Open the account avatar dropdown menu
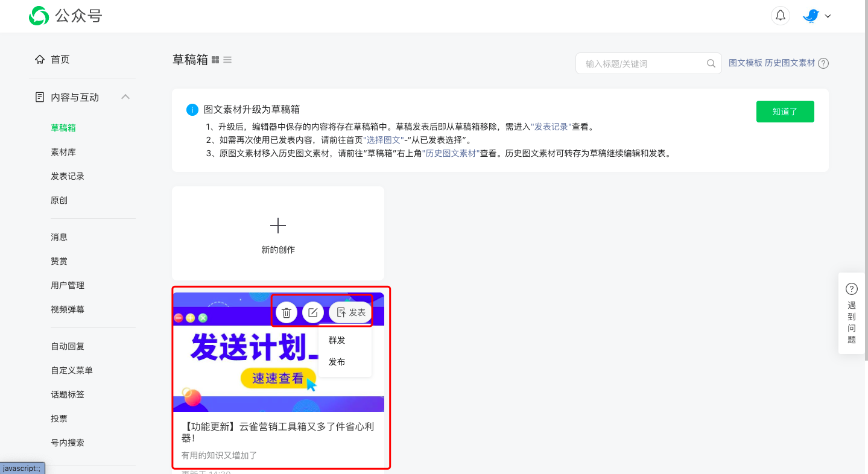Viewport: 868px width, 474px height. coord(816,16)
